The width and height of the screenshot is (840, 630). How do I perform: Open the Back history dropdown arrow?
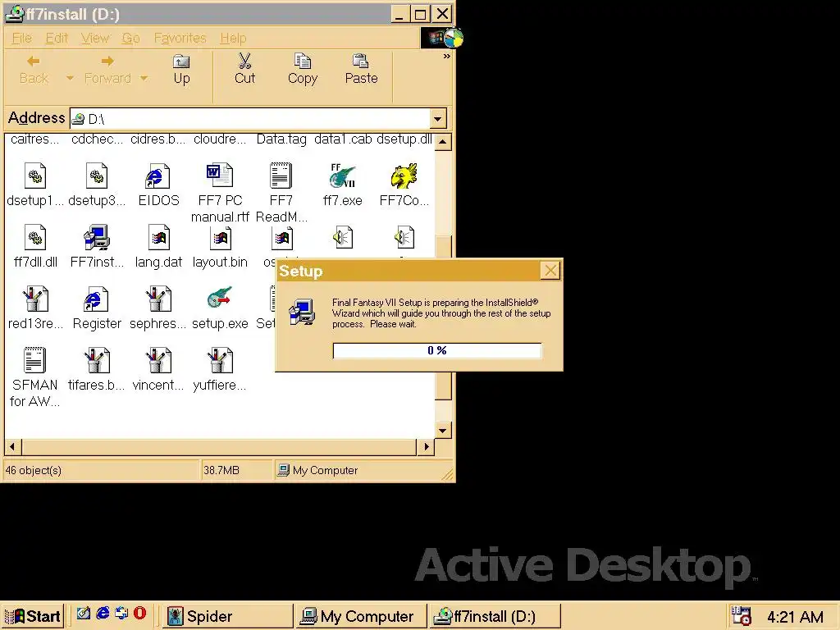pos(70,78)
